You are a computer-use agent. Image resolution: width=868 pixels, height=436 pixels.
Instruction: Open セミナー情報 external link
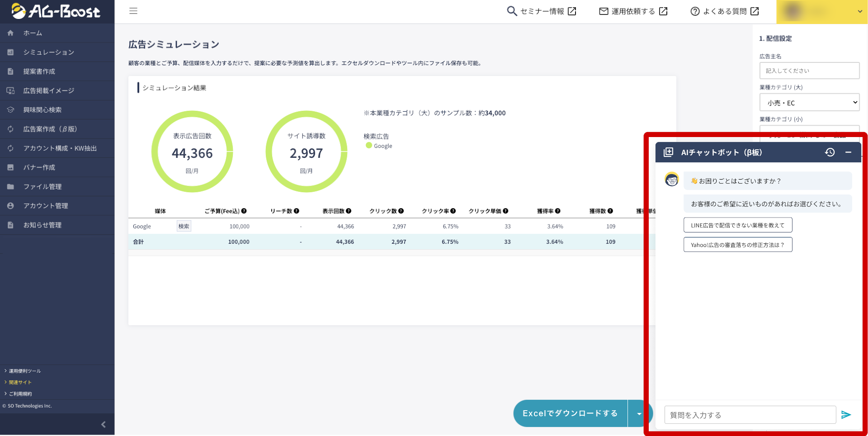point(542,11)
